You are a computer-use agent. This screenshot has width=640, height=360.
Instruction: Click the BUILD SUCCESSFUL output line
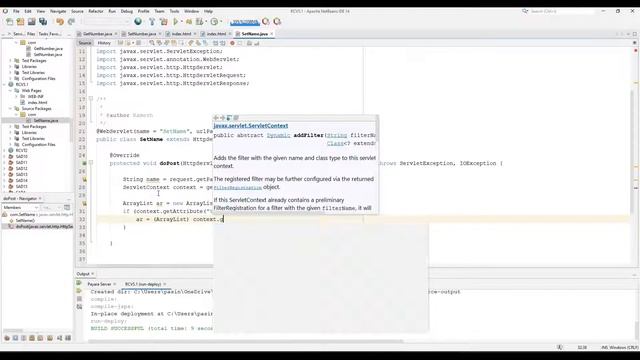152,329
